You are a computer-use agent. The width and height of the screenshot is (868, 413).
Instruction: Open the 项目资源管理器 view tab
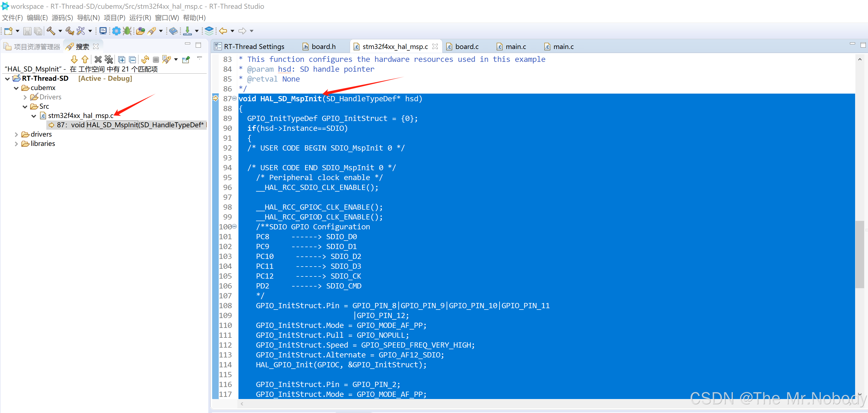click(x=36, y=47)
